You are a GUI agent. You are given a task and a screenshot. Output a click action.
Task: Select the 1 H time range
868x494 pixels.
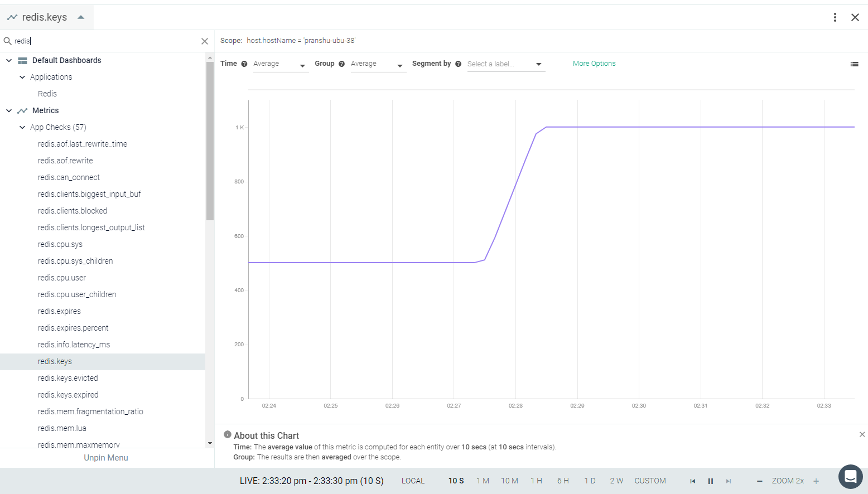tap(536, 481)
